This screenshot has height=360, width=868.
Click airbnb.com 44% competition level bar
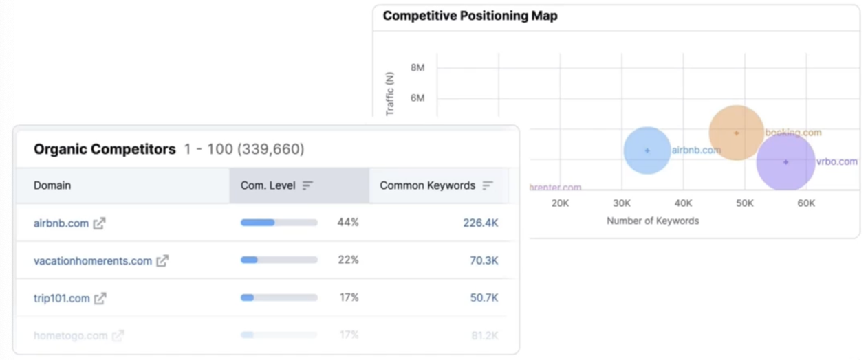click(279, 223)
